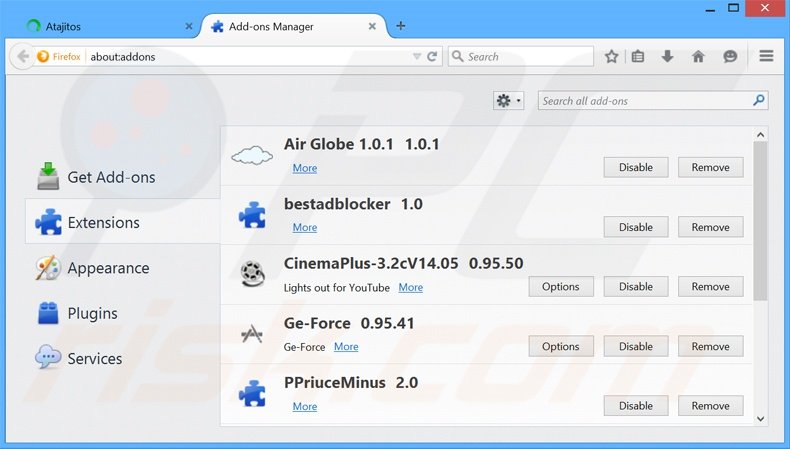Click the extensions list scrollbar thumb
Viewport: 790px width, 449px height.
click(760, 221)
